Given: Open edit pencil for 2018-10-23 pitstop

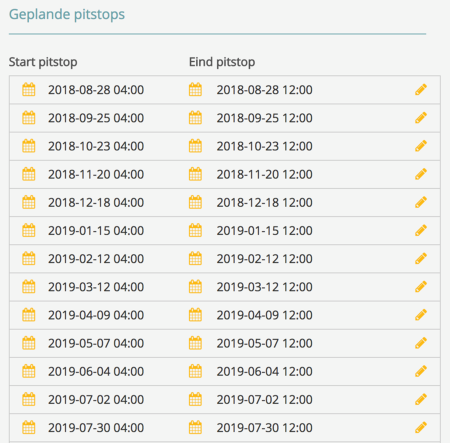Looking at the screenshot, I should click(x=421, y=146).
